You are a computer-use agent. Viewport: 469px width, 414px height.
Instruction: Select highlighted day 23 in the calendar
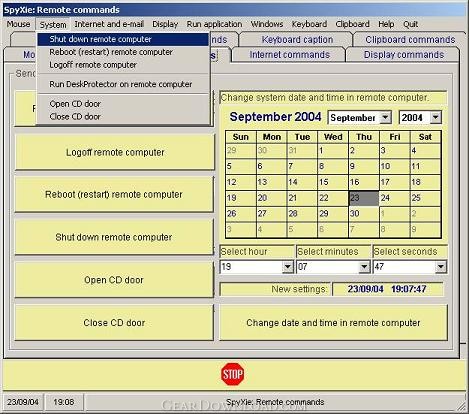click(363, 198)
